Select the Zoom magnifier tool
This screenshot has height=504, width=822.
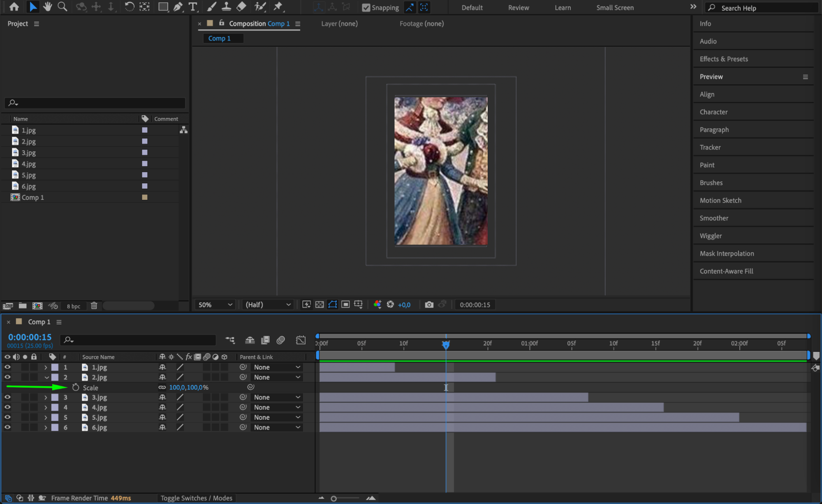click(x=62, y=7)
